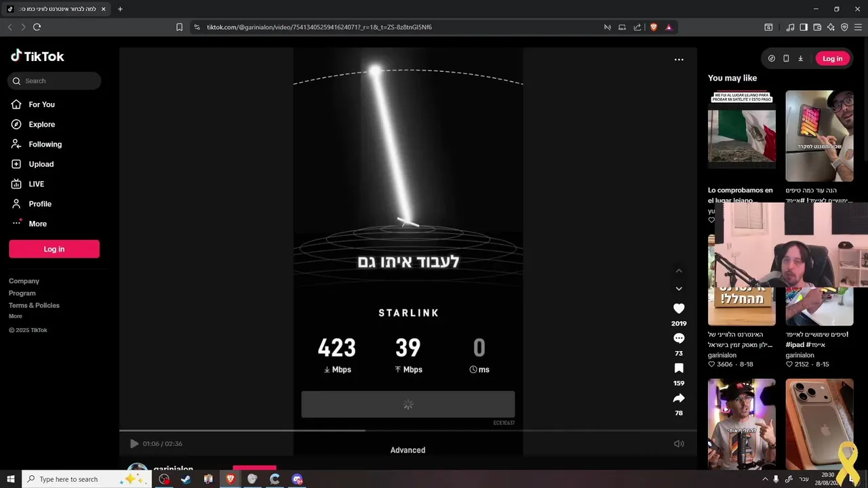The width and height of the screenshot is (868, 488).
Task: Close the TikTok browser tab
Action: click(x=103, y=9)
